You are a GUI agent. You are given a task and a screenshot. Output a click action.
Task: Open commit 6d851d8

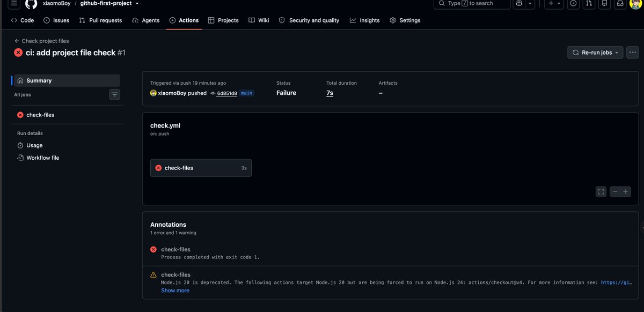pos(227,93)
